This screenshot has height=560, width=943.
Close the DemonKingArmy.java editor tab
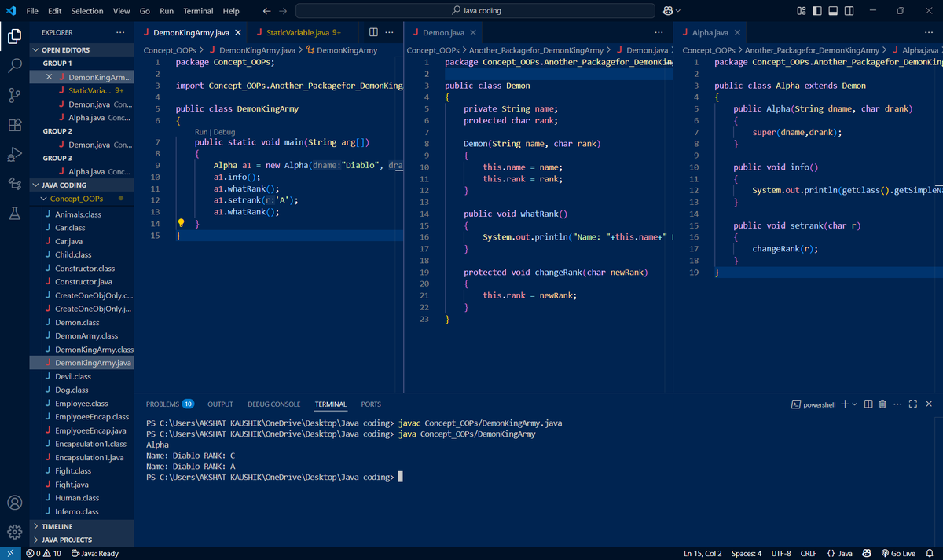coord(238,32)
